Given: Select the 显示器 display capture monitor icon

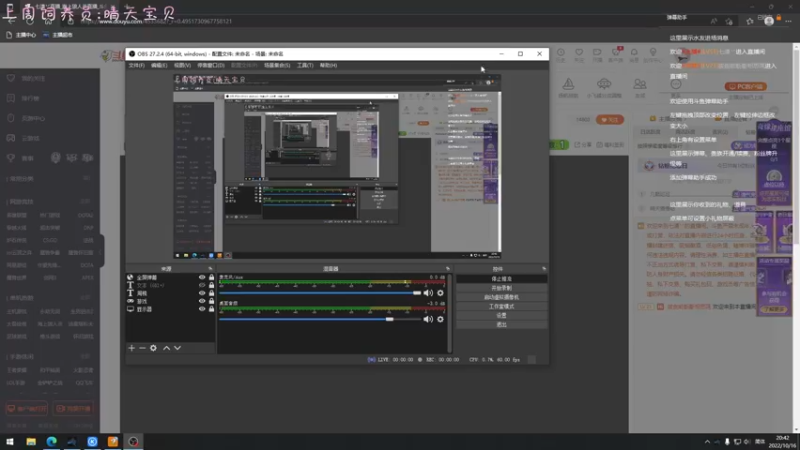Looking at the screenshot, I should coord(130,309).
